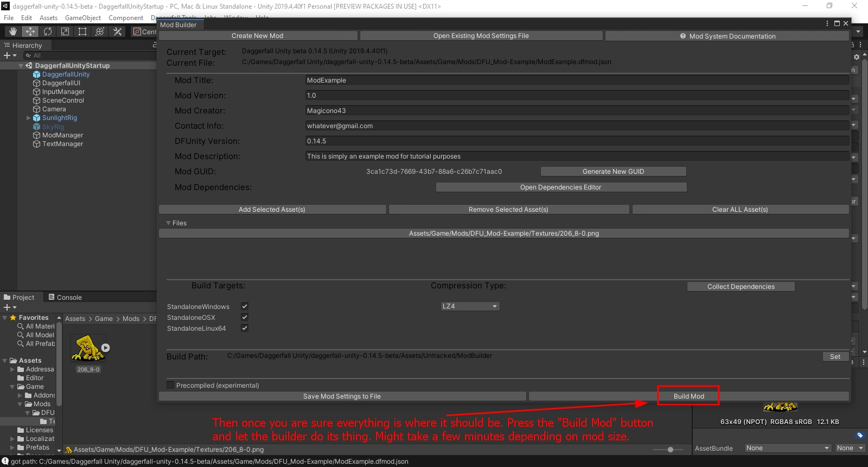Click Save Mod Settings to File
Viewport: 868px width, 467px height.
point(342,396)
